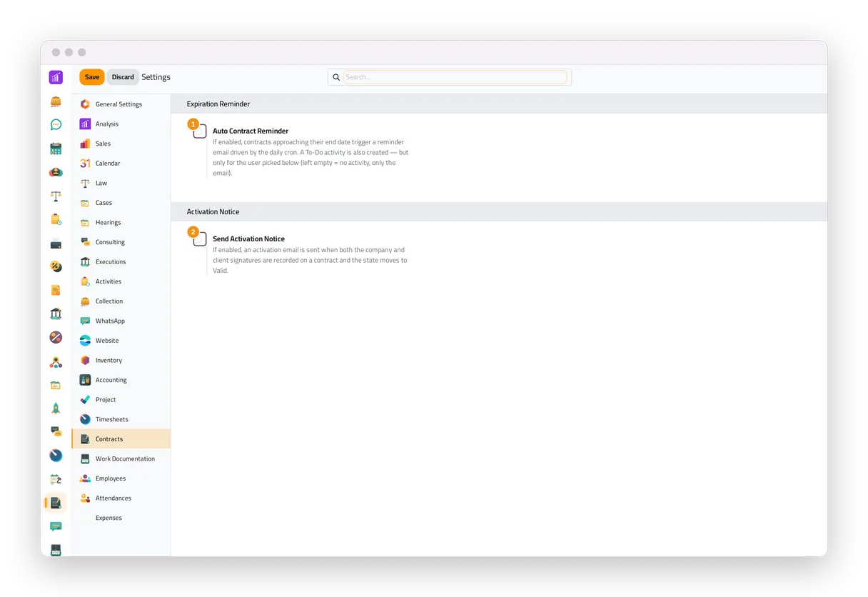Open the Hearings settings section
The image size is (868, 597).
pyautogui.click(x=121, y=223)
